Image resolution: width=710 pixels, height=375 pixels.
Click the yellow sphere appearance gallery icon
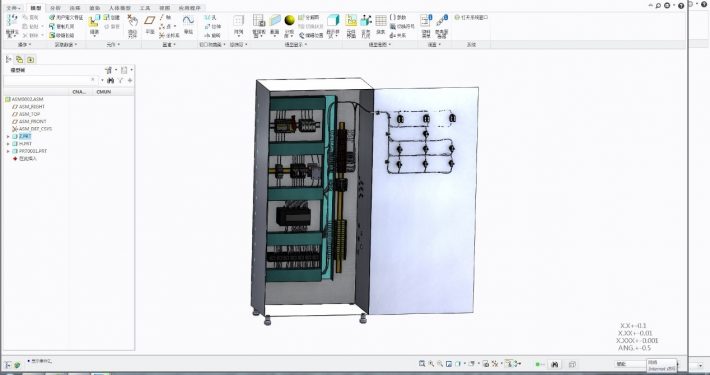coord(289,20)
